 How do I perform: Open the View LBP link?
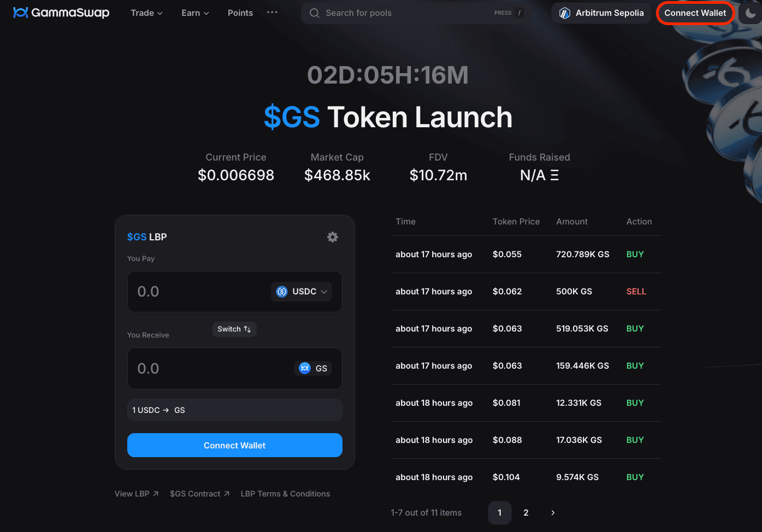[137, 494]
